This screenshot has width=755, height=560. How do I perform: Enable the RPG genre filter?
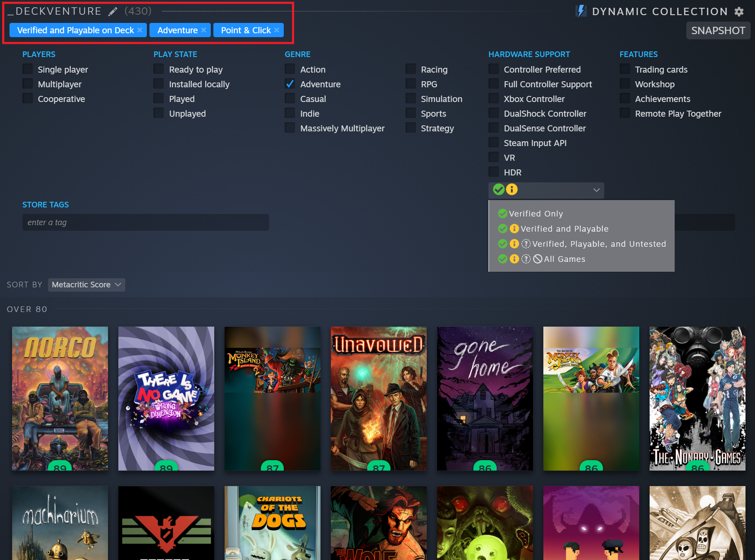coord(411,84)
